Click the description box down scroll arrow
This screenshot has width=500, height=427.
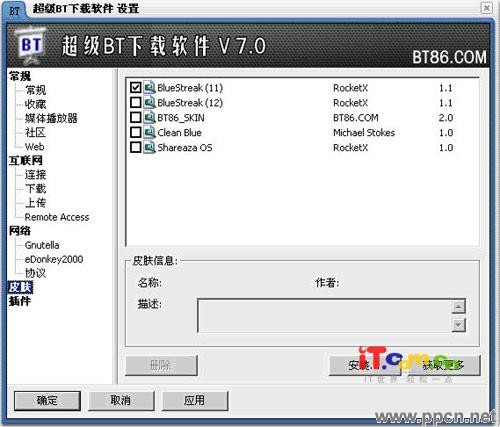pyautogui.click(x=459, y=325)
